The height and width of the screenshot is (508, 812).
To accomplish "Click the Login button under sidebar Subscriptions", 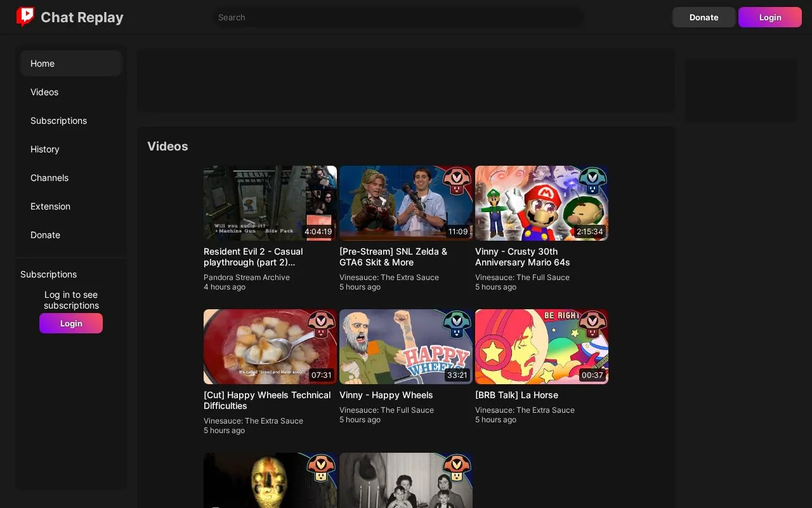I will (71, 323).
